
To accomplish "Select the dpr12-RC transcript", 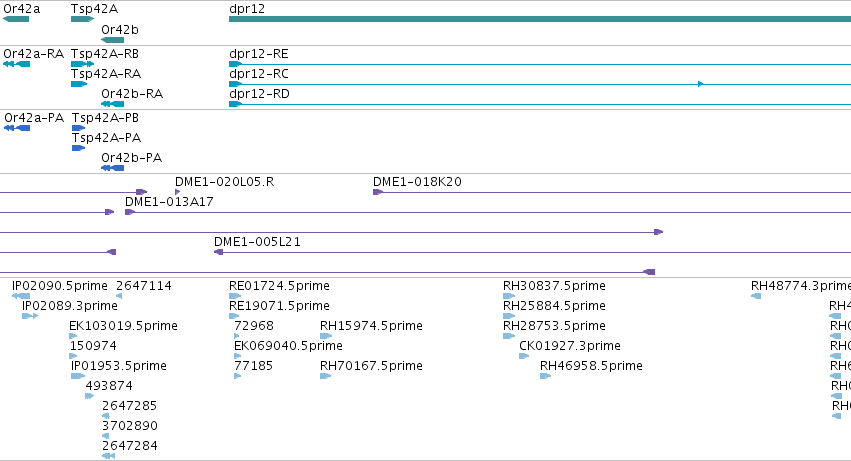I will (x=540, y=84).
